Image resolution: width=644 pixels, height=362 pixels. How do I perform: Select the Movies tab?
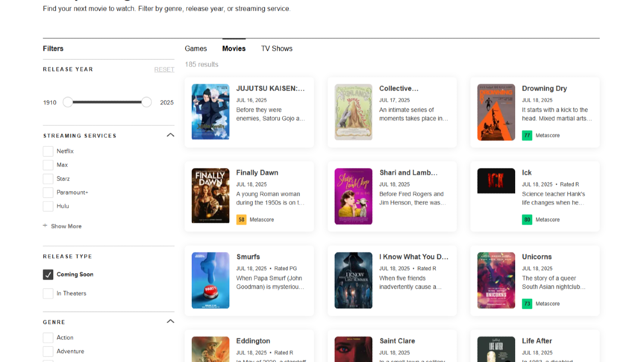coord(234,49)
